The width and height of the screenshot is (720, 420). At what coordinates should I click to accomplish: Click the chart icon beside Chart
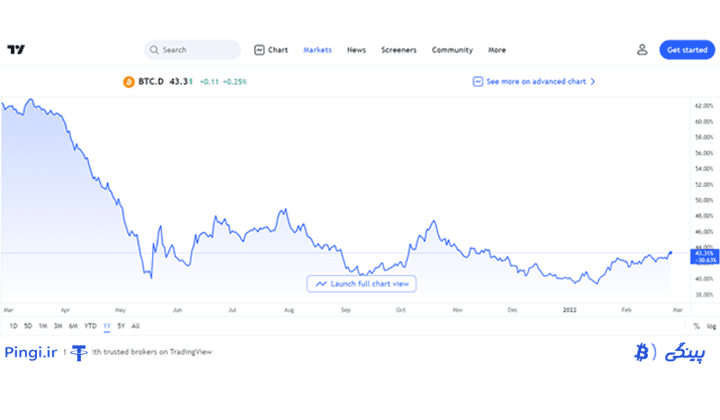pyautogui.click(x=259, y=50)
